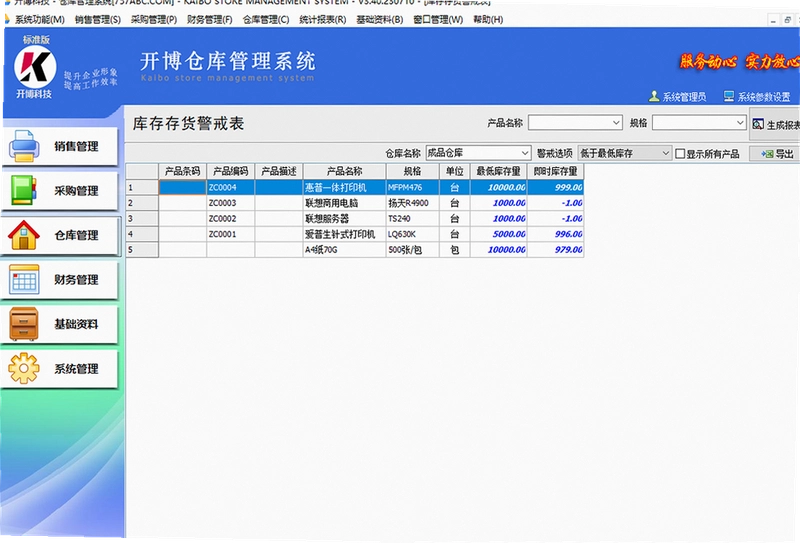Click the 系统参数设置 monitor icon
The width and height of the screenshot is (800, 543).
[729, 96]
